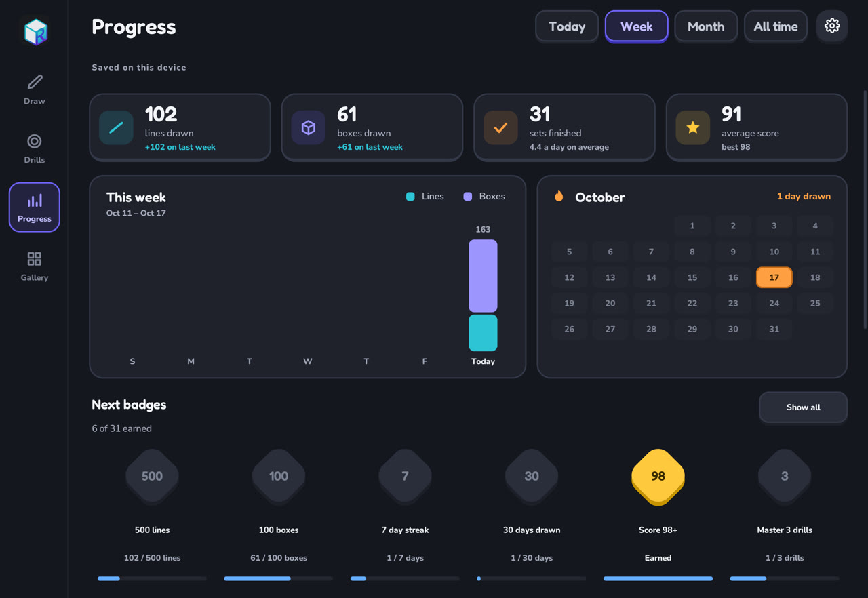Click the 163 total above Today's bar
Viewport: 868px width, 598px height.
[x=483, y=230]
